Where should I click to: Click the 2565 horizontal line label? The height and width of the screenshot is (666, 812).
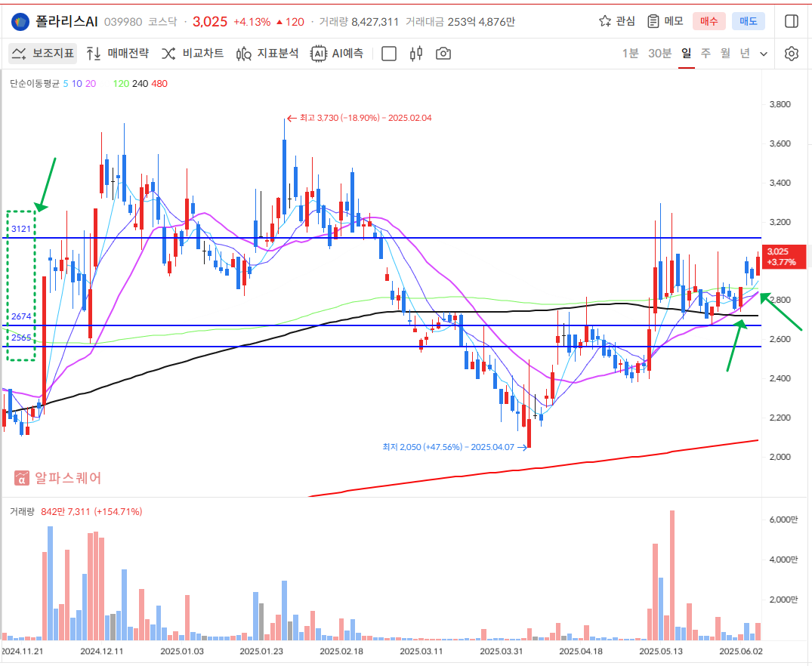pos(21,338)
